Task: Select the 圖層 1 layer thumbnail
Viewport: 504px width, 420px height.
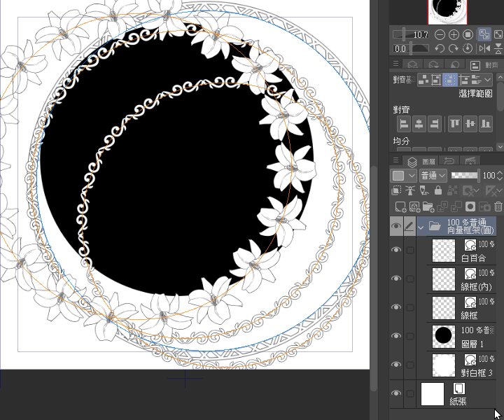Action: [444, 336]
